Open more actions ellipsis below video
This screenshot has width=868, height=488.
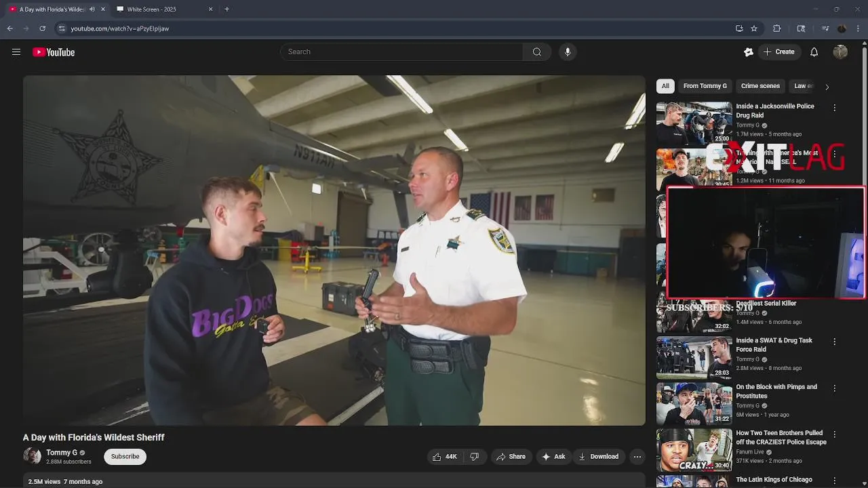(x=637, y=457)
